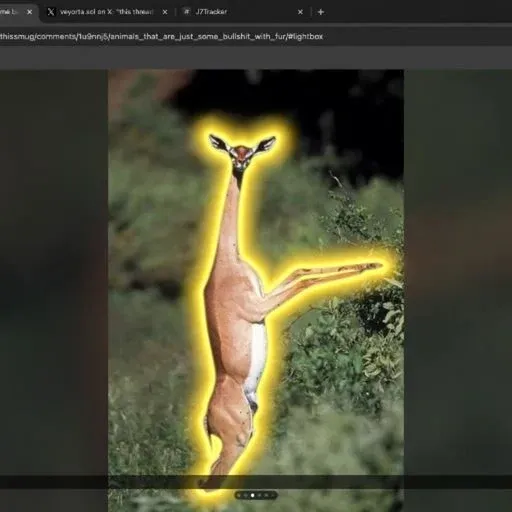Jump to the first carousel dot
Screen dimensions: 512x512
click(238, 495)
